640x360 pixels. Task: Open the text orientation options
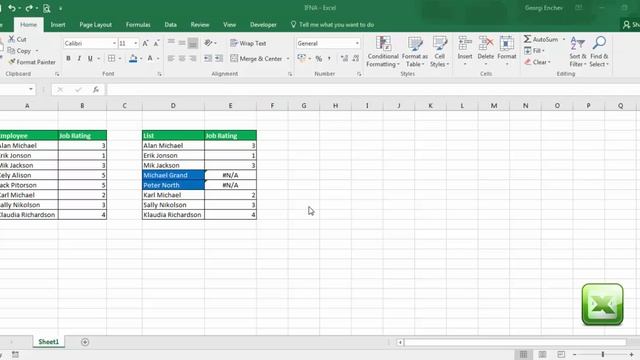pos(209,43)
